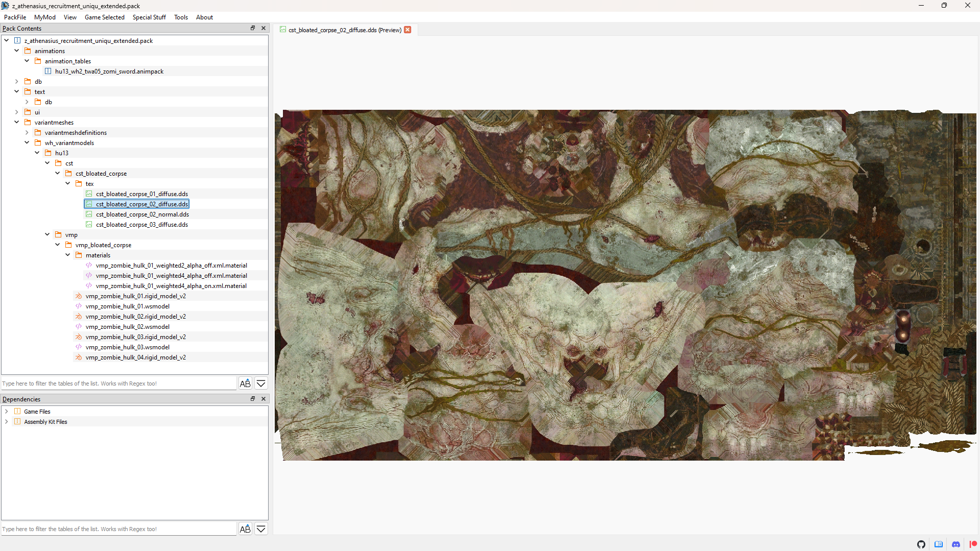The image size is (980, 551).
Task: Open the About menu
Action: (205, 17)
